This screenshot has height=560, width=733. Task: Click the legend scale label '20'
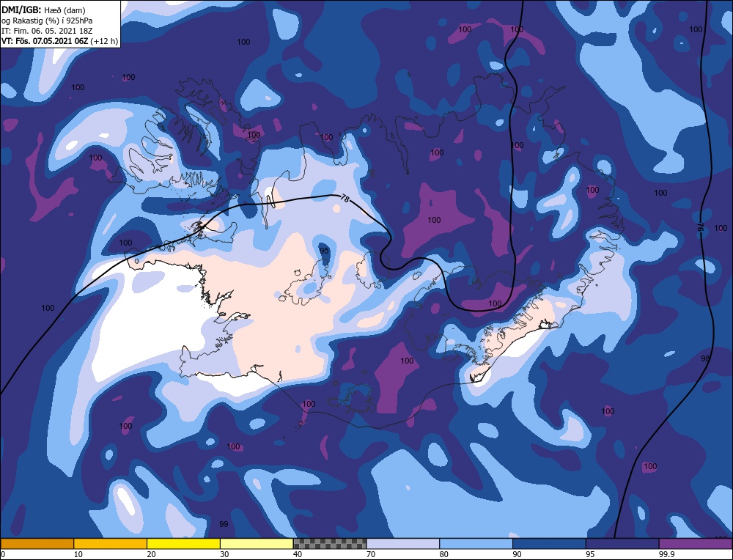click(152, 554)
